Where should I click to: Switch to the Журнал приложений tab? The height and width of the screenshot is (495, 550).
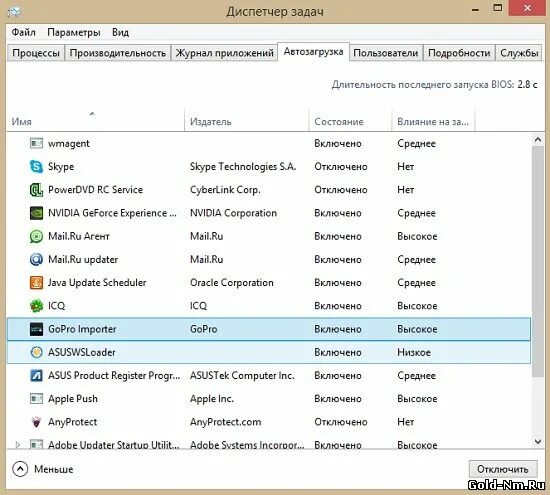pyautogui.click(x=224, y=53)
